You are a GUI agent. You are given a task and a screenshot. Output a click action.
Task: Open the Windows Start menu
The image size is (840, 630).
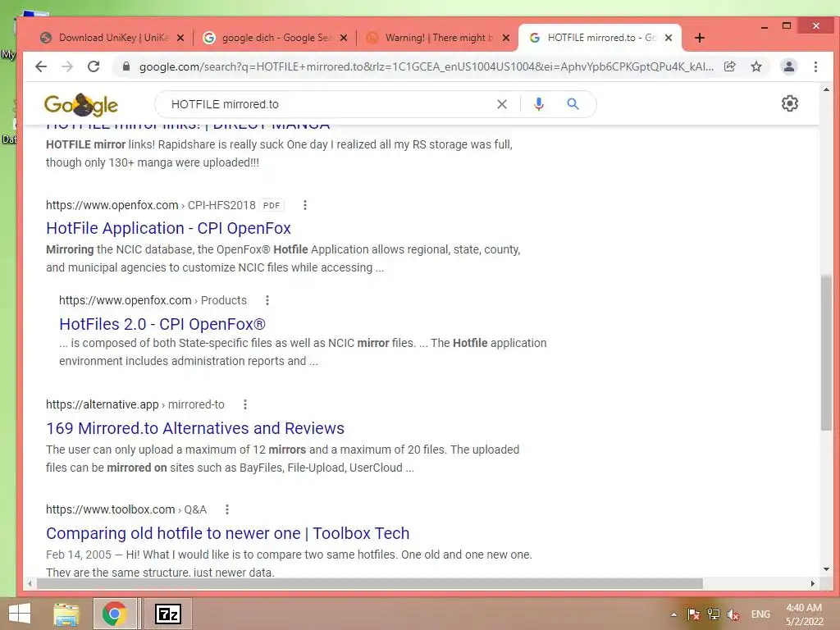pos(20,614)
